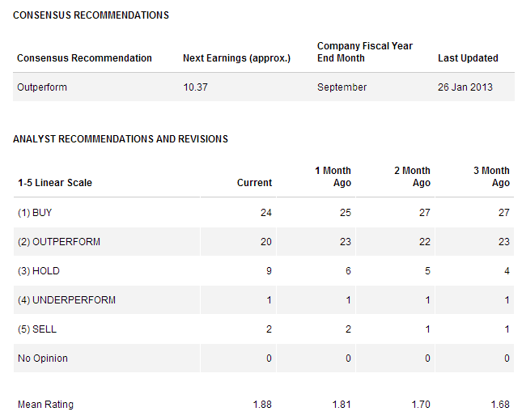Select the Outperform consensus value
The width and height of the screenshot is (522, 420).
pos(42,87)
